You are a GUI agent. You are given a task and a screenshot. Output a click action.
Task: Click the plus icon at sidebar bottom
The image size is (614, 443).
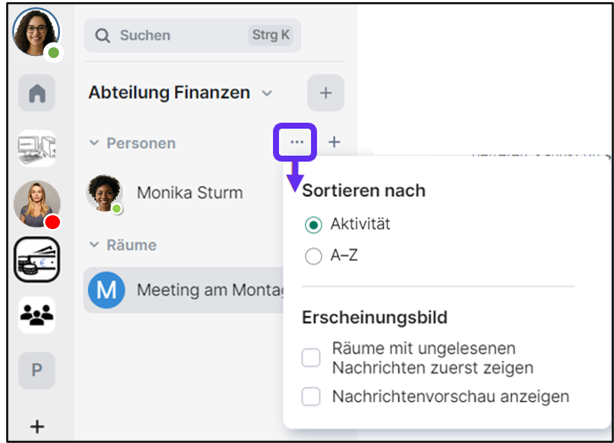pyautogui.click(x=37, y=426)
